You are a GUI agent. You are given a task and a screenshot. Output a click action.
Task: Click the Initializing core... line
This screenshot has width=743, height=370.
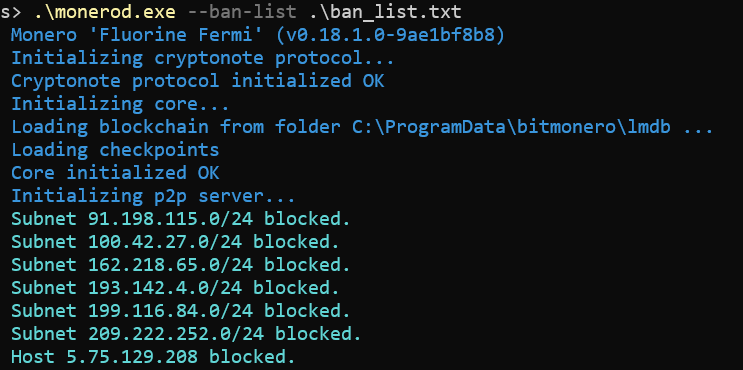(x=120, y=104)
